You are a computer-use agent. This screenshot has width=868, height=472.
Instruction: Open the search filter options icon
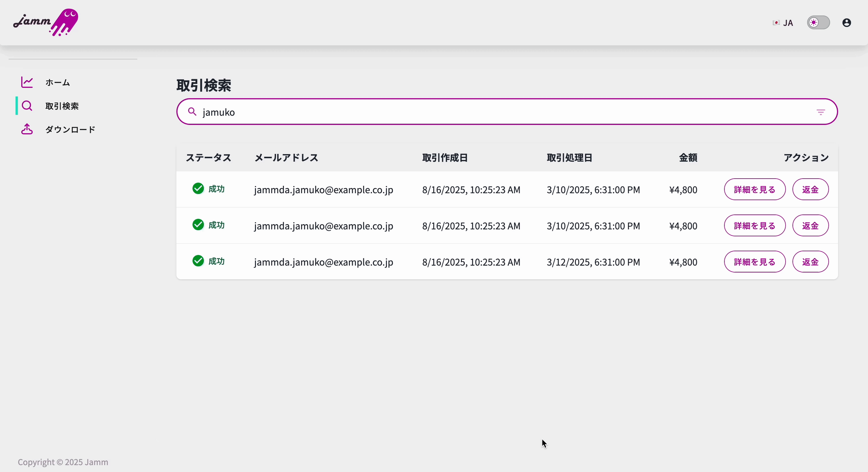[x=821, y=112]
